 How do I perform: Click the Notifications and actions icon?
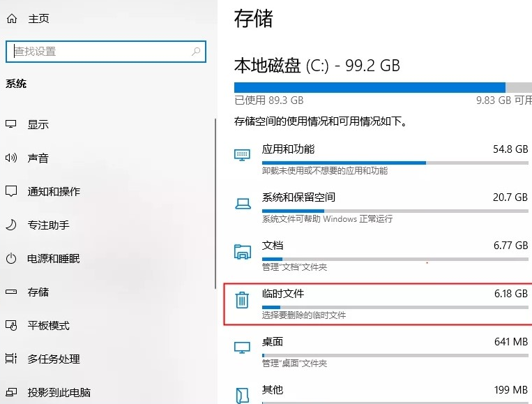click(x=10, y=191)
